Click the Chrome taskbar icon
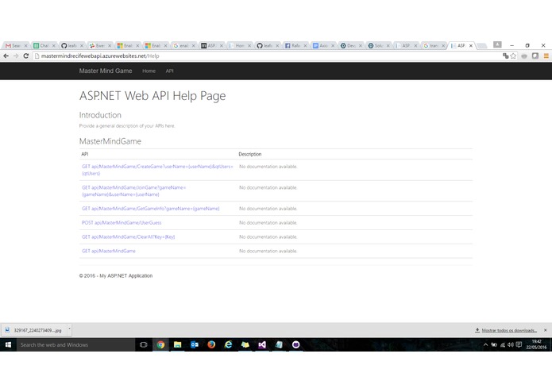552x392 pixels. coord(160,344)
